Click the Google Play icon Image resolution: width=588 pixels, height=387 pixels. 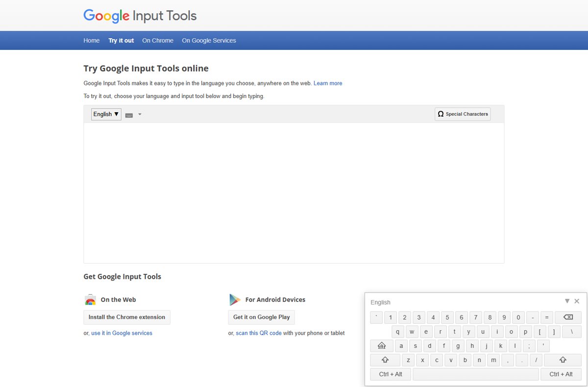point(235,300)
